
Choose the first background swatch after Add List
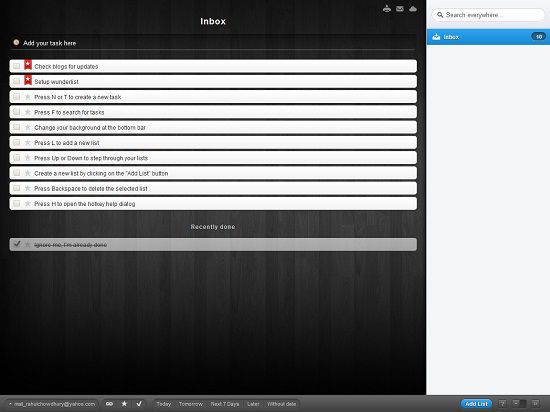[x=502, y=404]
